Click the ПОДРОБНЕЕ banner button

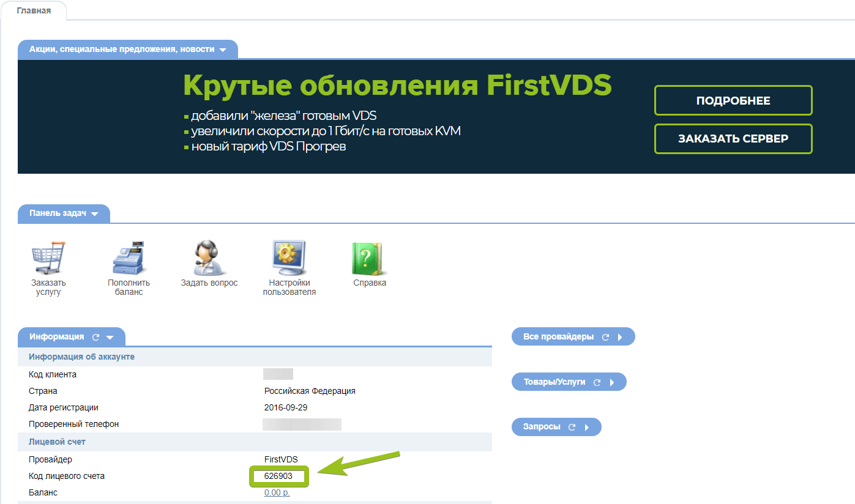[x=733, y=101]
